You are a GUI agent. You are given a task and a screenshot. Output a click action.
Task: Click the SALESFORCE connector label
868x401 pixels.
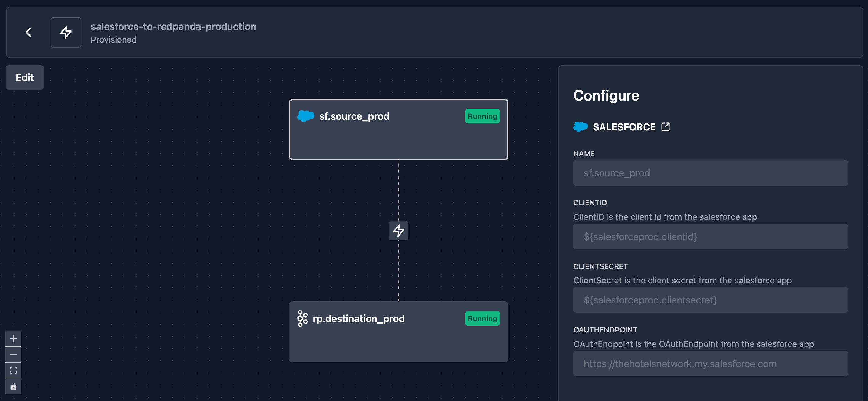(x=624, y=127)
